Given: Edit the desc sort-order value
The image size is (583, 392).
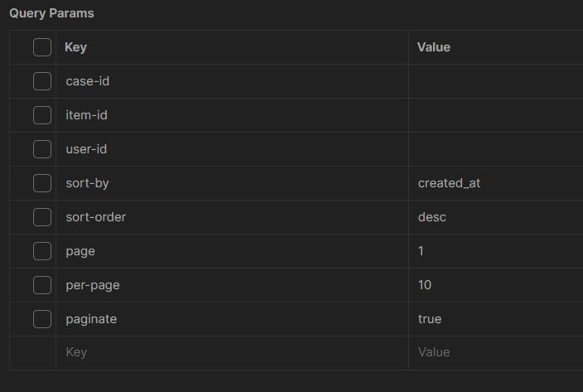Looking at the screenshot, I should pos(431,217).
